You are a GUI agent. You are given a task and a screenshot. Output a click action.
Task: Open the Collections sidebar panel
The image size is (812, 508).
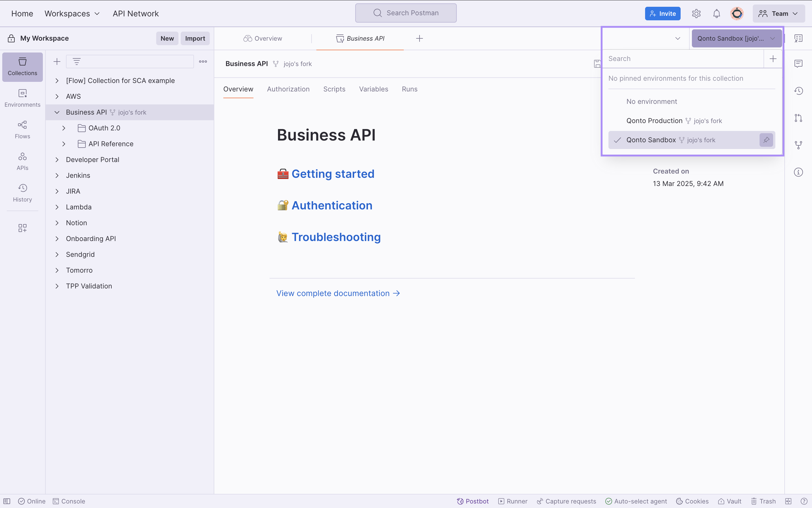point(23,67)
